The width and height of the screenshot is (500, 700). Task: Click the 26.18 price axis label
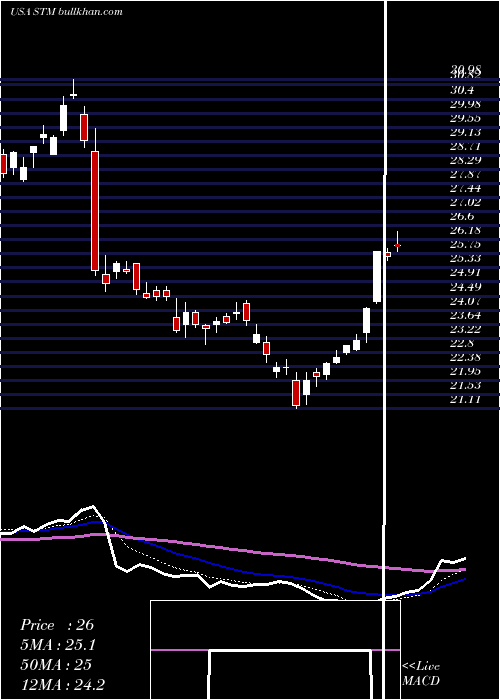466,231
